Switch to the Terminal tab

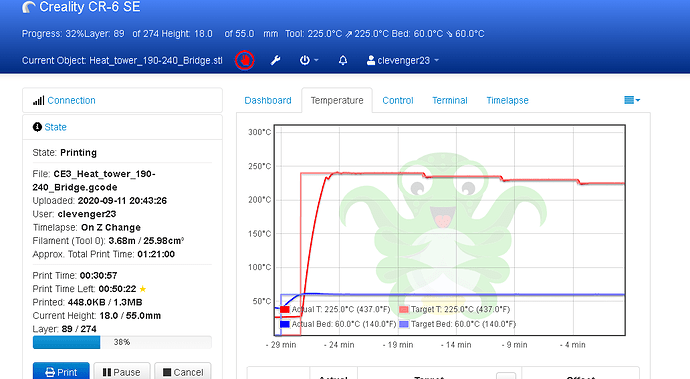pyautogui.click(x=449, y=100)
